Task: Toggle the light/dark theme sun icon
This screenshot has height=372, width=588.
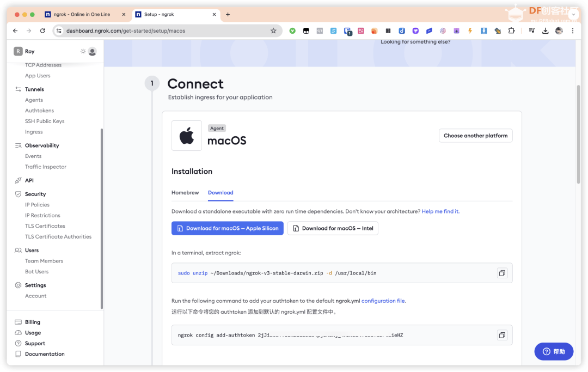Action: coord(83,51)
